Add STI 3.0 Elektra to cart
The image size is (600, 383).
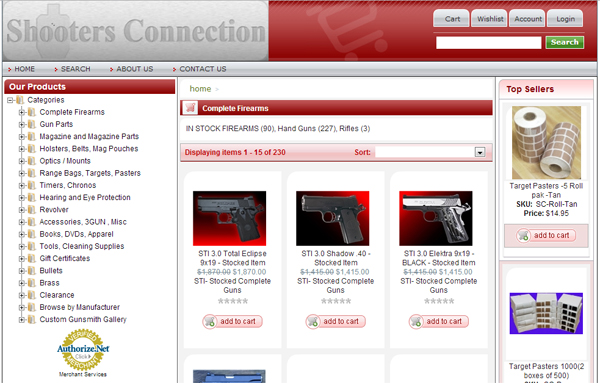(x=439, y=321)
